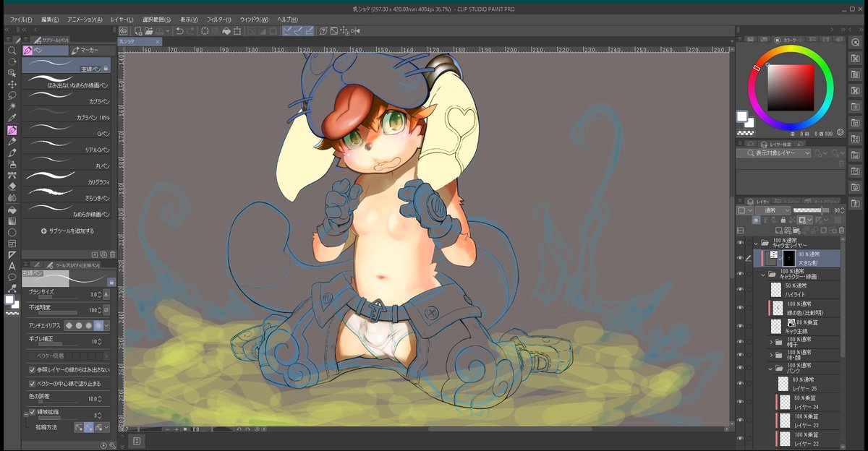Select the Lasso selection tool
Image resolution: width=868 pixels, height=451 pixels.
12,95
